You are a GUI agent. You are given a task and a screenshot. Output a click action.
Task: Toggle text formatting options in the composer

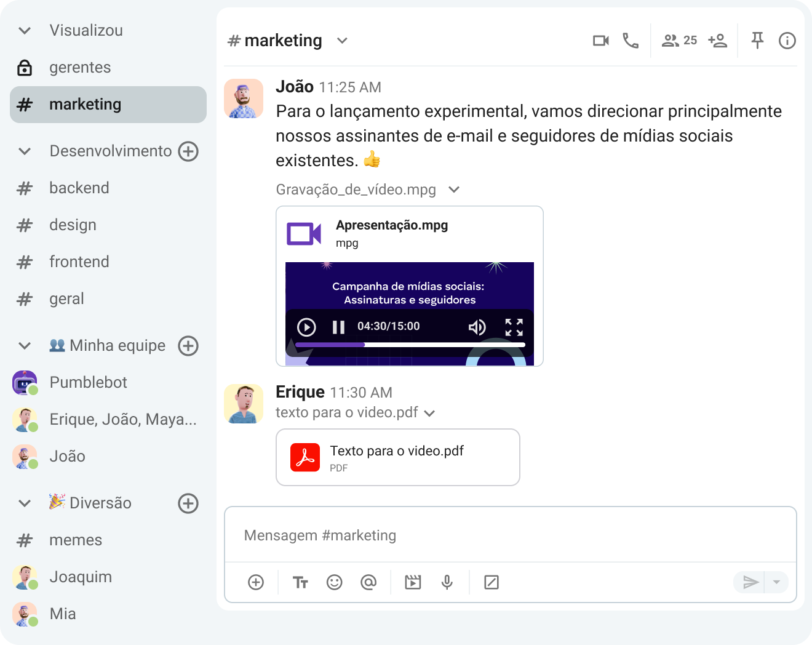click(x=300, y=582)
